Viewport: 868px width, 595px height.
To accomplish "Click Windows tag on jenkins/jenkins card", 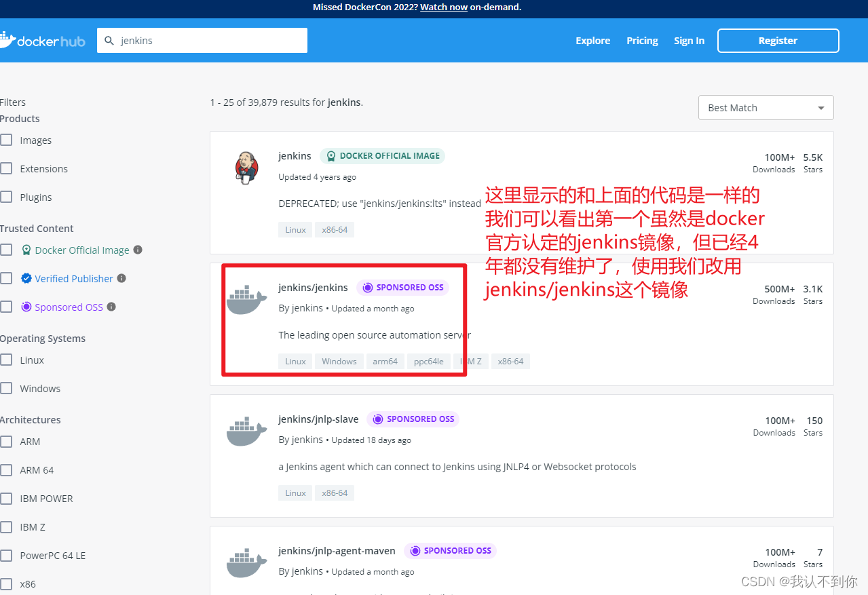I will pos(339,362).
